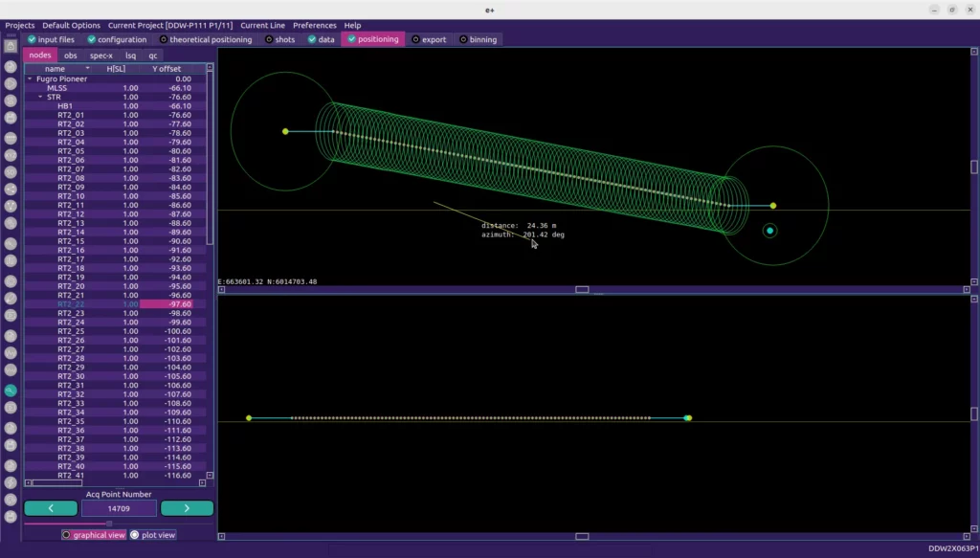
Task: Click lower plot vertical scrollbar handle
Action: tap(973, 413)
